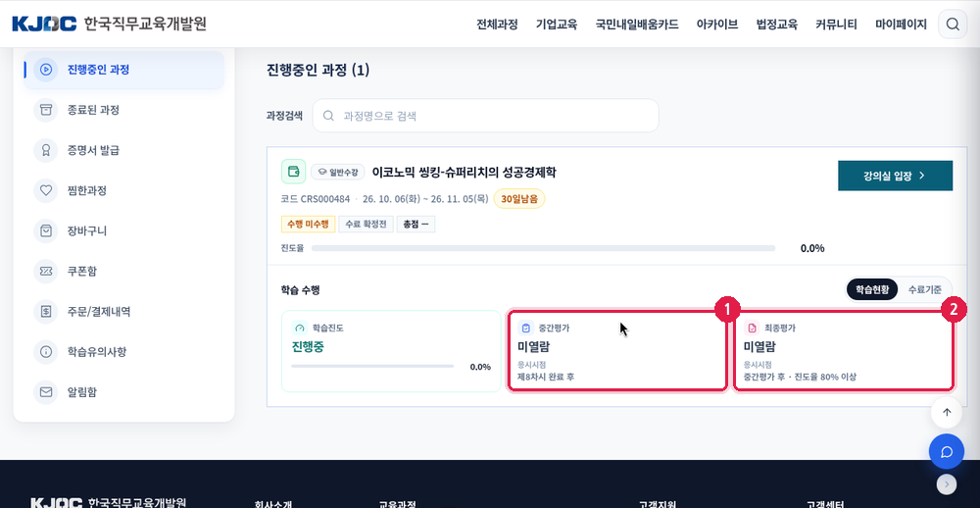Image resolution: width=980 pixels, height=508 pixels.
Task: Click the heart icon beside 찜한과정
Action: (46, 190)
